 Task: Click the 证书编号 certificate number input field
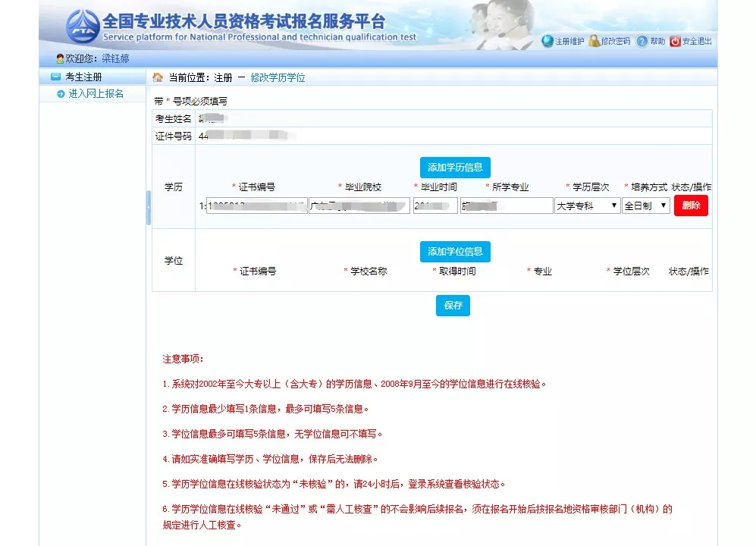(x=258, y=205)
